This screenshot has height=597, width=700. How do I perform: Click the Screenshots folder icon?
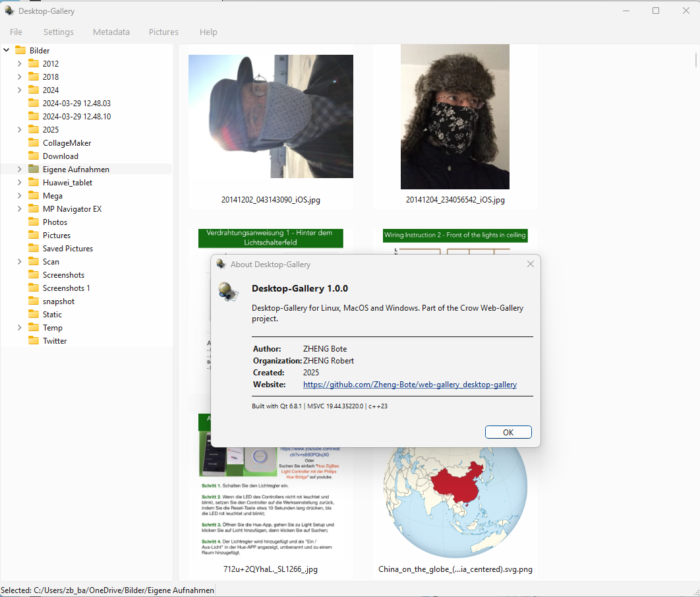coord(34,274)
